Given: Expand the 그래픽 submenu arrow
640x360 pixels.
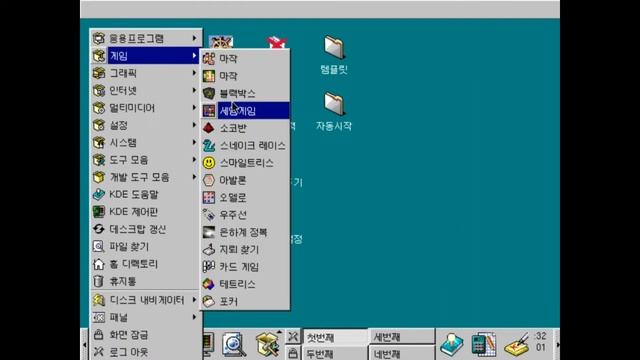Looking at the screenshot, I should (x=194, y=73).
